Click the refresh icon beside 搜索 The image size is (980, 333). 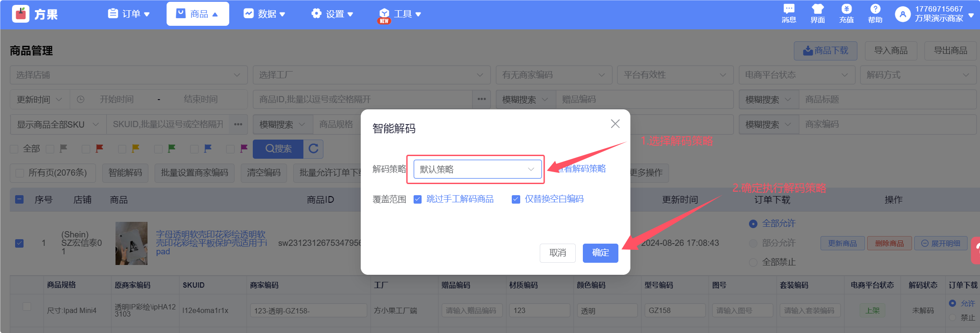(x=313, y=149)
